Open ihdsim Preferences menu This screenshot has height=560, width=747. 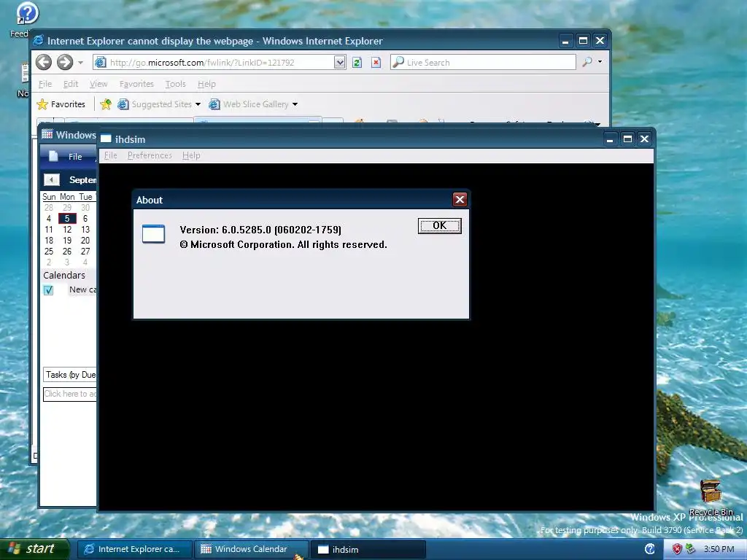[x=150, y=156]
